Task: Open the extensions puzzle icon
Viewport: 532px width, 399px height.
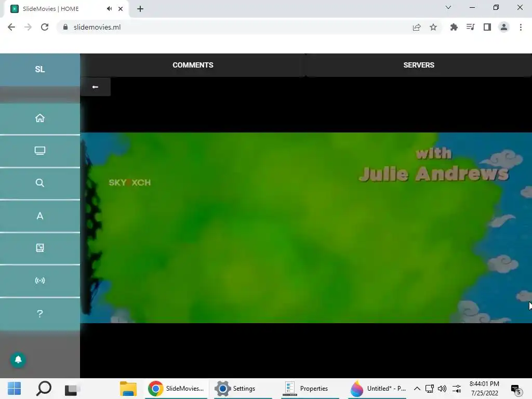Action: [x=454, y=27]
